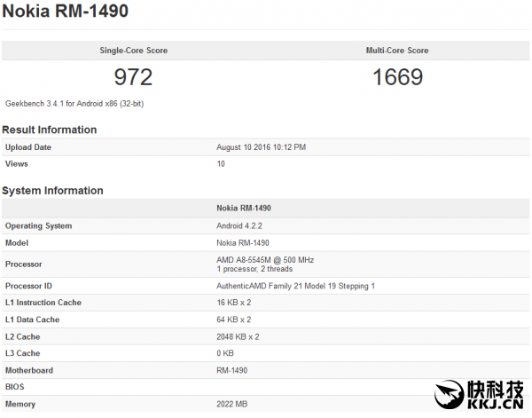Screen dimensions: 532x418
Task: Click the Android 4.2.2 operating system value
Action: point(241,225)
